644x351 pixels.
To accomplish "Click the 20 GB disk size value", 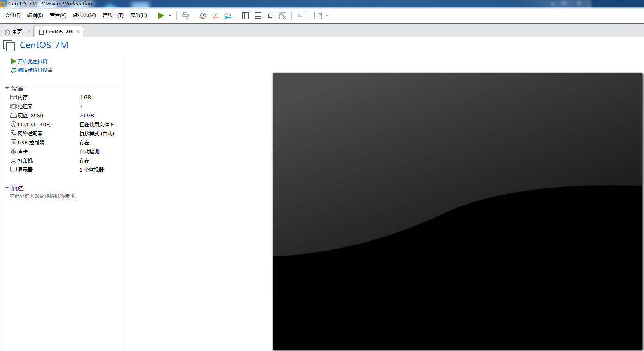I will [87, 116].
